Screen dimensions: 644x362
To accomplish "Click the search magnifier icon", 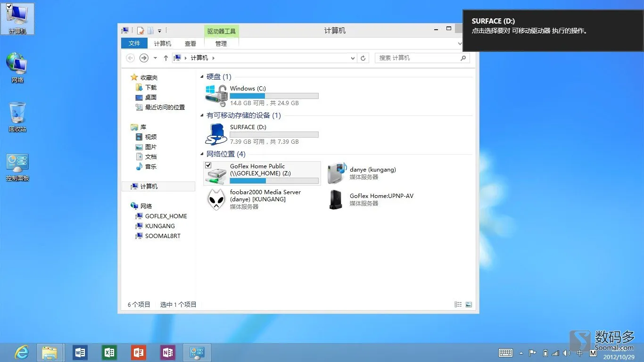I will click(463, 58).
